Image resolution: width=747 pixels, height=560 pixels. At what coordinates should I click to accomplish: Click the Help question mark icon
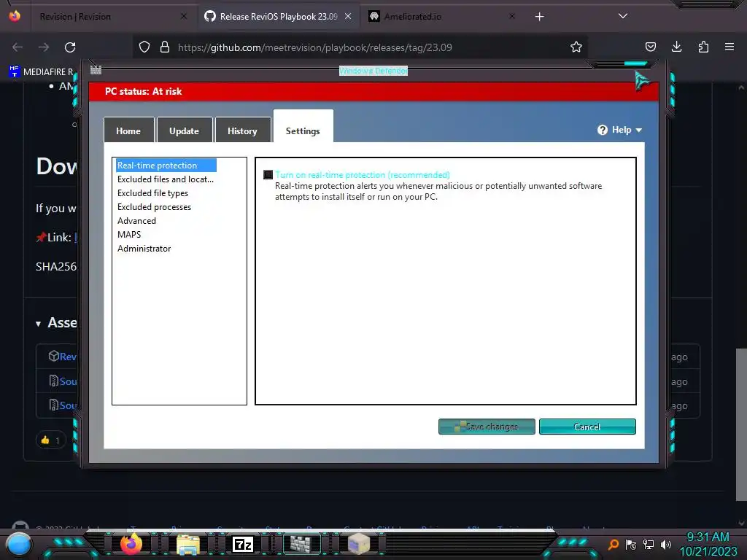point(603,130)
